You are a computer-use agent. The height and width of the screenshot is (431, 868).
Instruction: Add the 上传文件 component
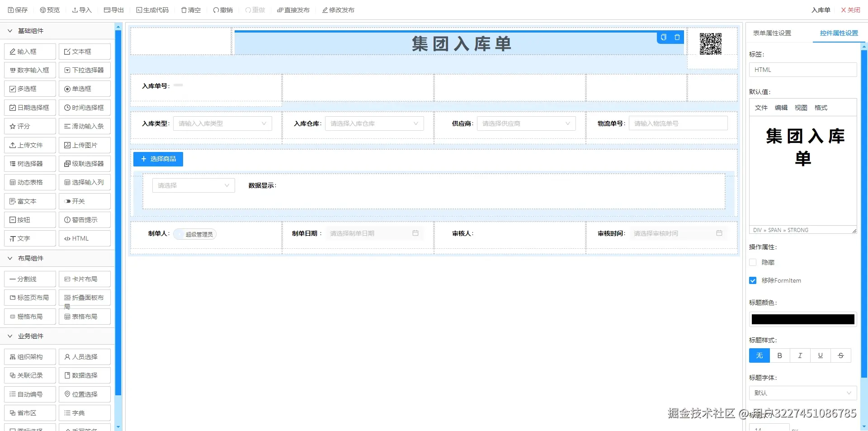pyautogui.click(x=30, y=145)
